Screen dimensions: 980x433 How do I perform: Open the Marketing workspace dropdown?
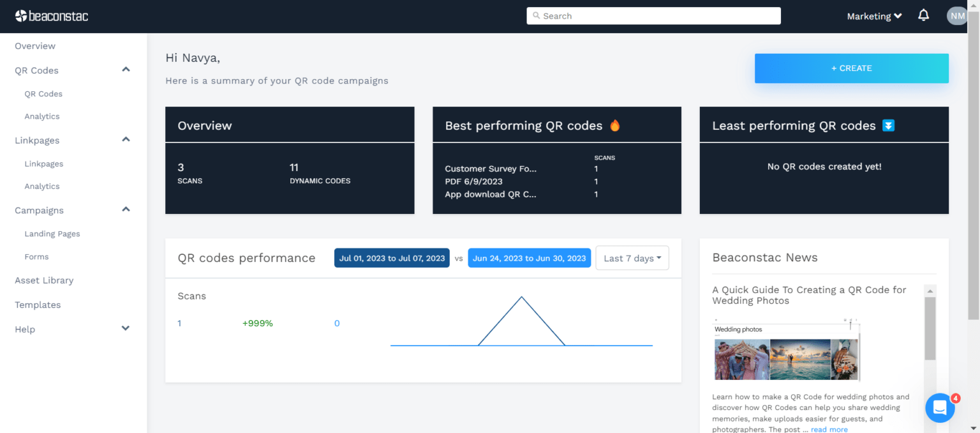click(x=873, y=15)
